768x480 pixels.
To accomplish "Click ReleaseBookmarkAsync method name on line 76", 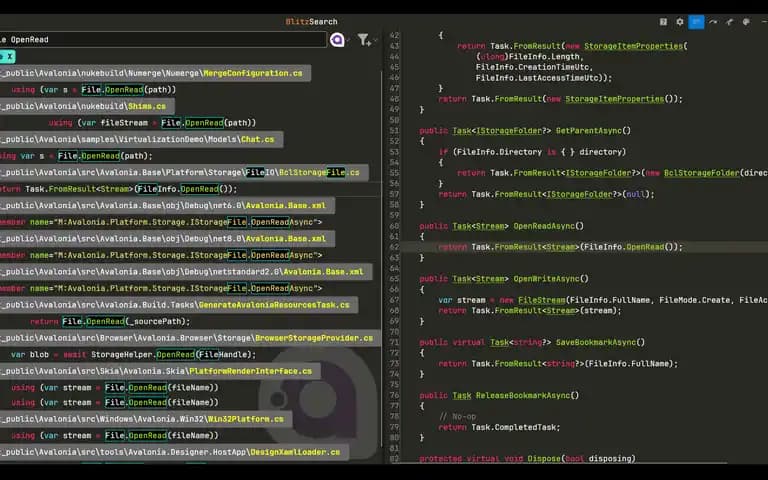I will [x=522, y=395].
